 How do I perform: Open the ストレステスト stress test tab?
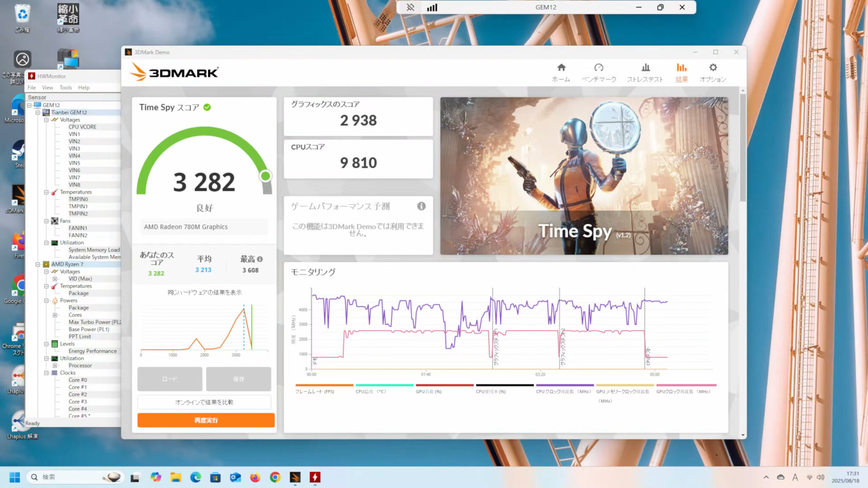pos(645,72)
